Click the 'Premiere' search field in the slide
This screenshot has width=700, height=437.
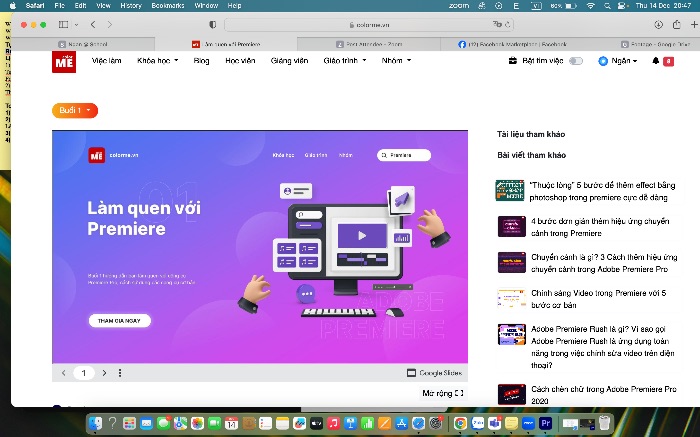[404, 155]
